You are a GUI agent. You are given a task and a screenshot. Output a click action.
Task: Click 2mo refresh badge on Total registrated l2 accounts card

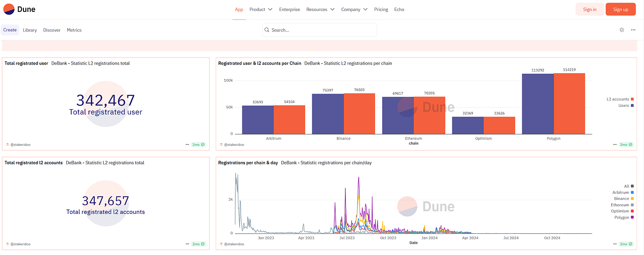click(x=199, y=244)
